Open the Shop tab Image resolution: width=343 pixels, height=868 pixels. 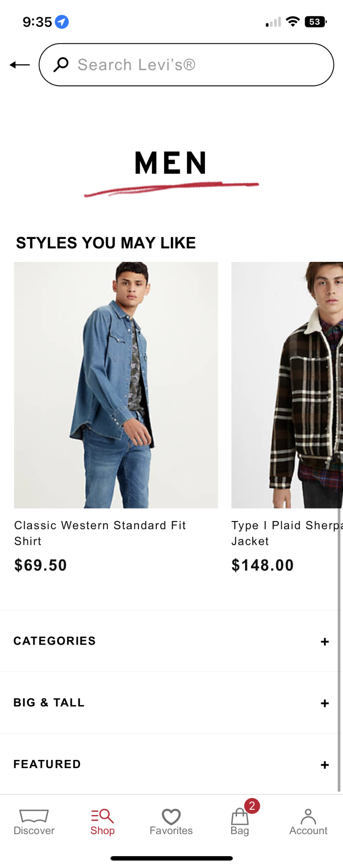(x=102, y=822)
